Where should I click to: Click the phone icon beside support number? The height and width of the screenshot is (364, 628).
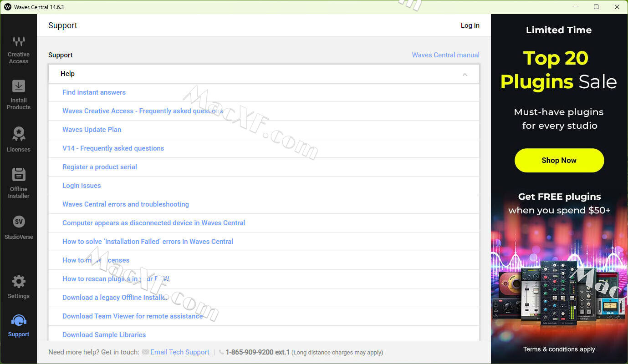[221, 352]
